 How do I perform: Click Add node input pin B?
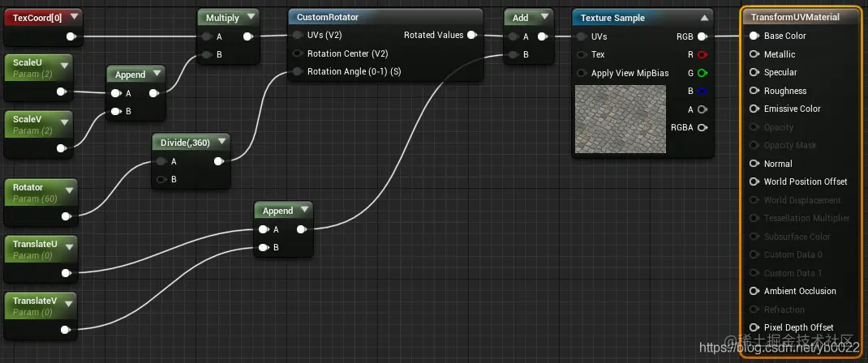pyautogui.click(x=513, y=55)
